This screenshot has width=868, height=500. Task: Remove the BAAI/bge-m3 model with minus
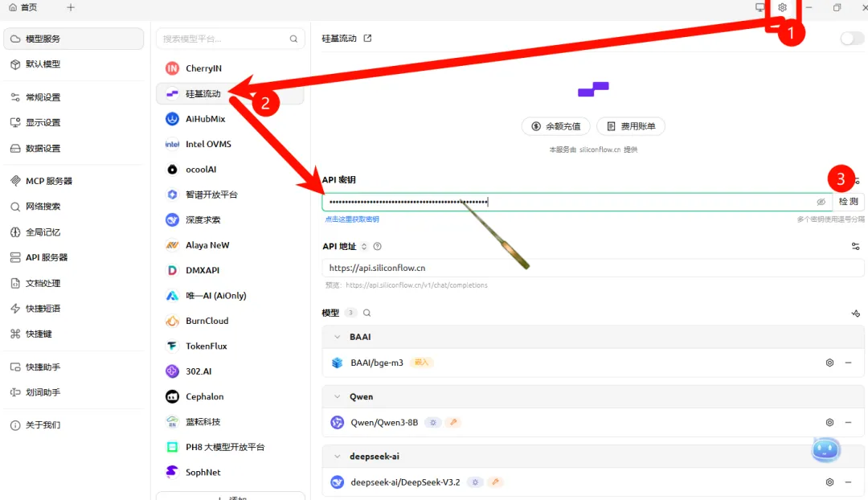tap(848, 363)
